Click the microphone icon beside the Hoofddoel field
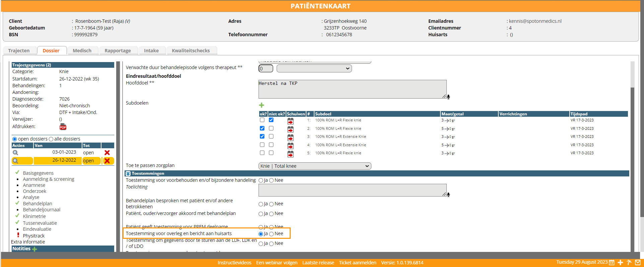644x267 pixels. [448, 97]
